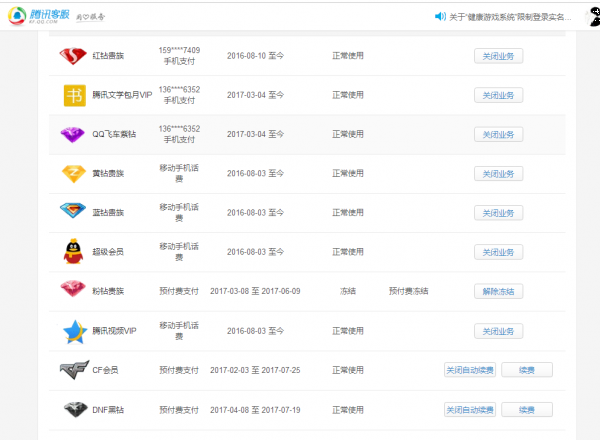
Task: Close service for QQ飞车紫钻
Action: (x=498, y=134)
